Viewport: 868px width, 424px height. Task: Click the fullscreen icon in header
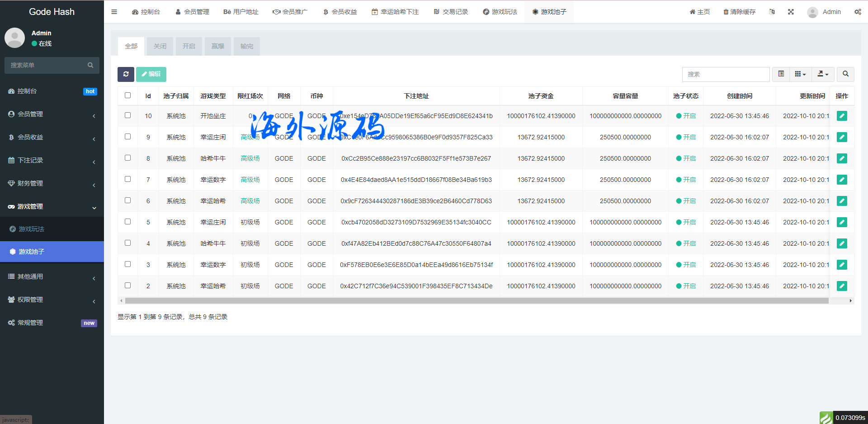[791, 12]
